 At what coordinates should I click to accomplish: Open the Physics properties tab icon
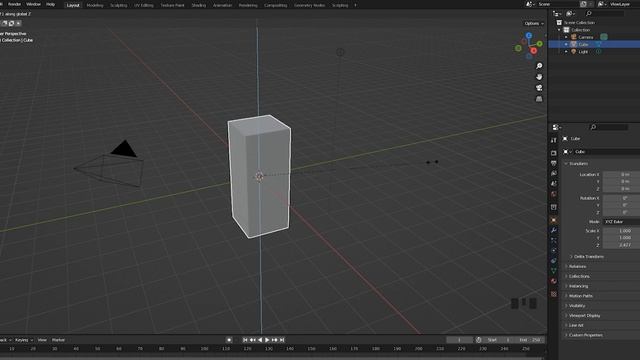point(553,251)
